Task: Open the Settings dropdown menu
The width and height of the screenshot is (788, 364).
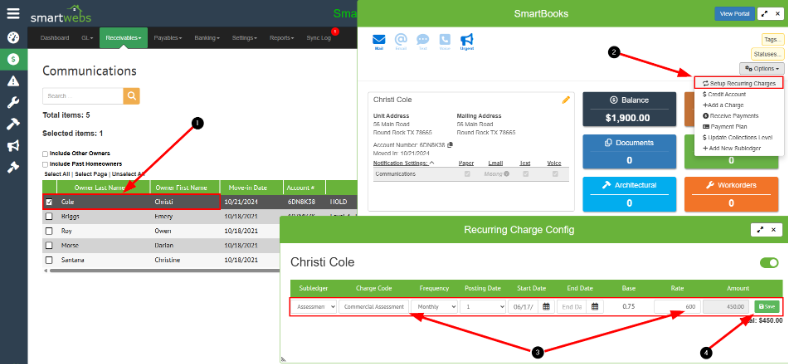Action: coord(244,38)
